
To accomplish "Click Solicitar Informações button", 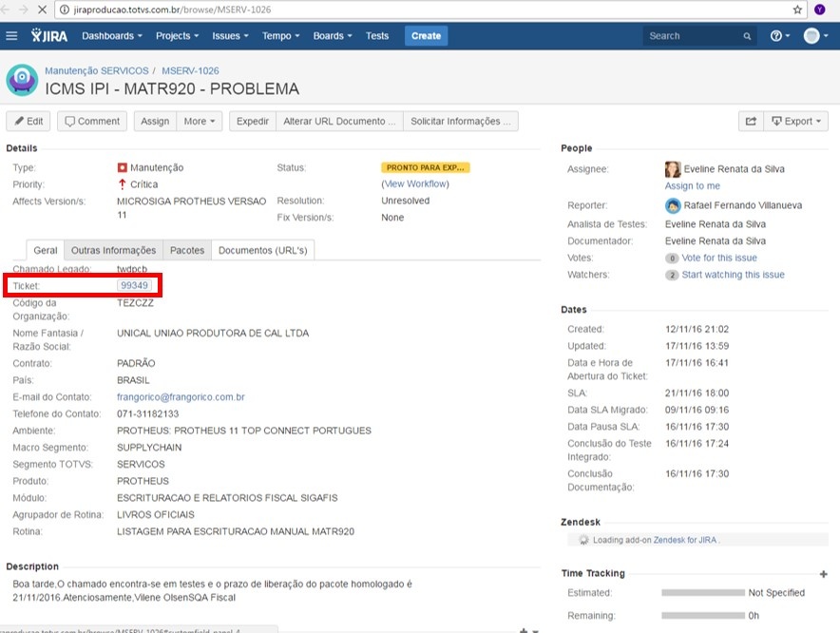I will click(x=461, y=121).
